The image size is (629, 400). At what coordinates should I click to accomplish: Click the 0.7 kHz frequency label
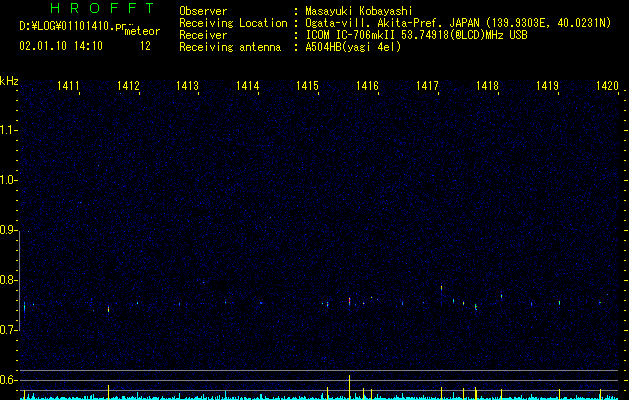pyautogui.click(x=8, y=330)
